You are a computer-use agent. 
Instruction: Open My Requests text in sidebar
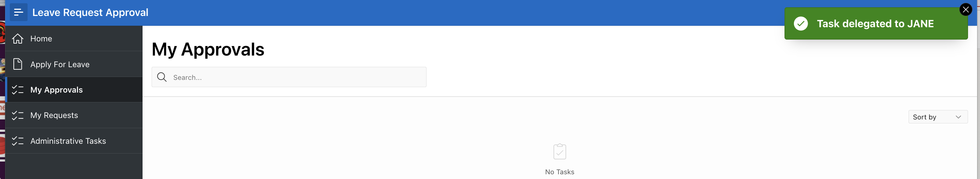(54, 115)
